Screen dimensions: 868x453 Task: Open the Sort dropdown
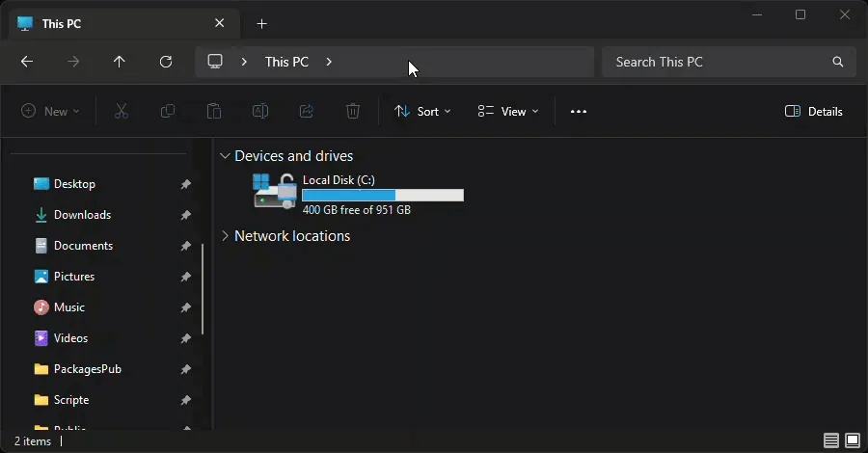tap(423, 111)
